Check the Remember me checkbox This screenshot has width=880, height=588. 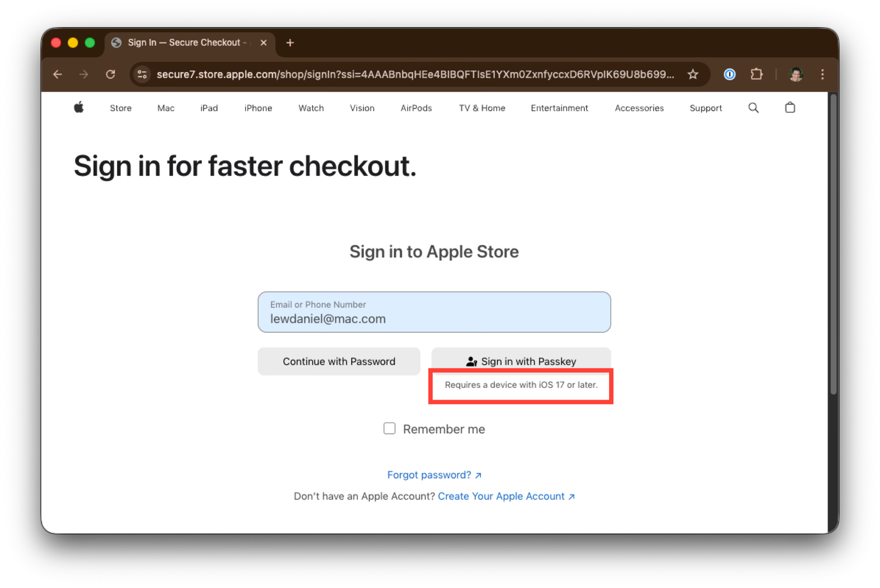coord(389,428)
